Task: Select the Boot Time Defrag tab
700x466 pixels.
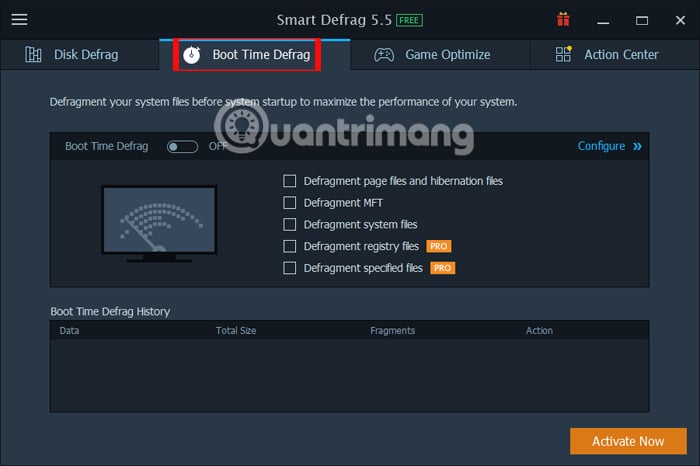Action: (254, 54)
